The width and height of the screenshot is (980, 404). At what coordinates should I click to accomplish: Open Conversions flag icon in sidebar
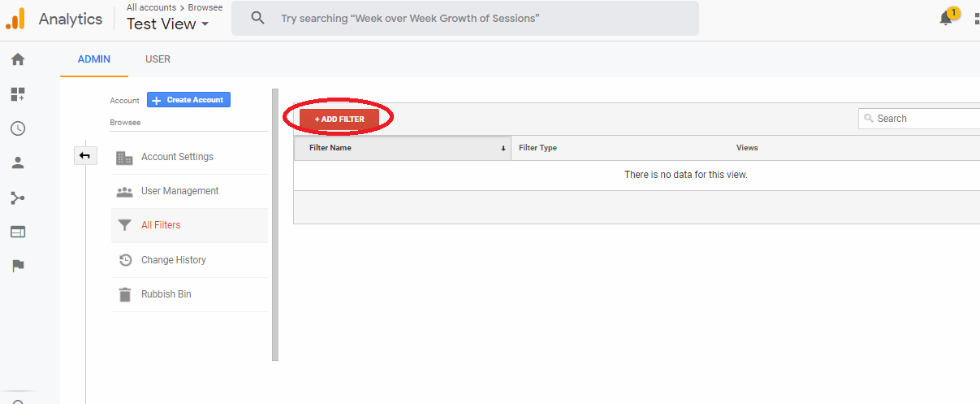17,266
